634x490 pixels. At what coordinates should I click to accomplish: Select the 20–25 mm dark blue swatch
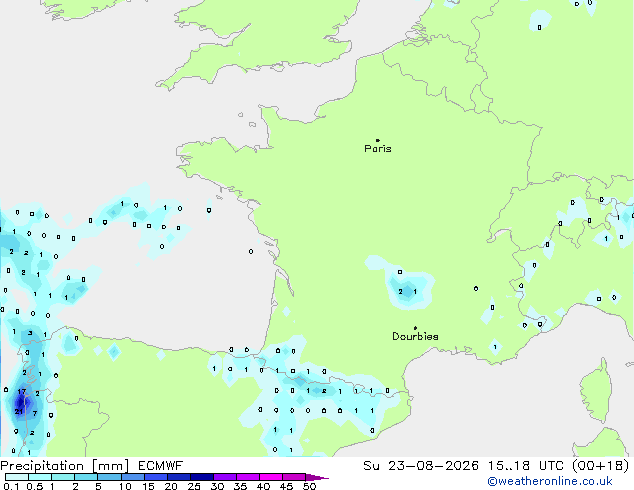pos(179,477)
